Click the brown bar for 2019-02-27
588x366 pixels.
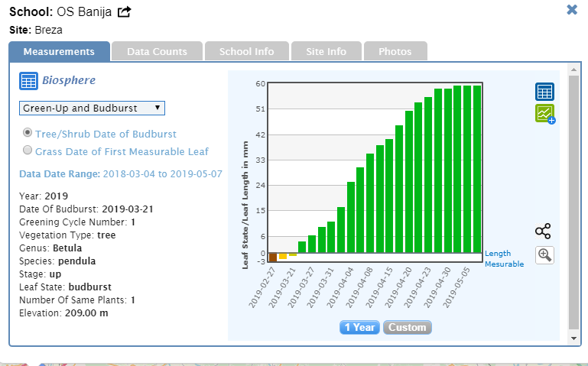273,257
